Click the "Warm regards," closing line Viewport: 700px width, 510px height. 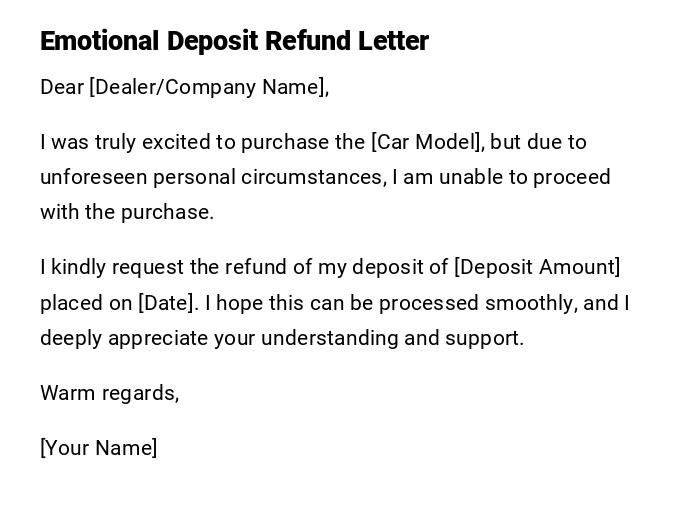(x=109, y=393)
